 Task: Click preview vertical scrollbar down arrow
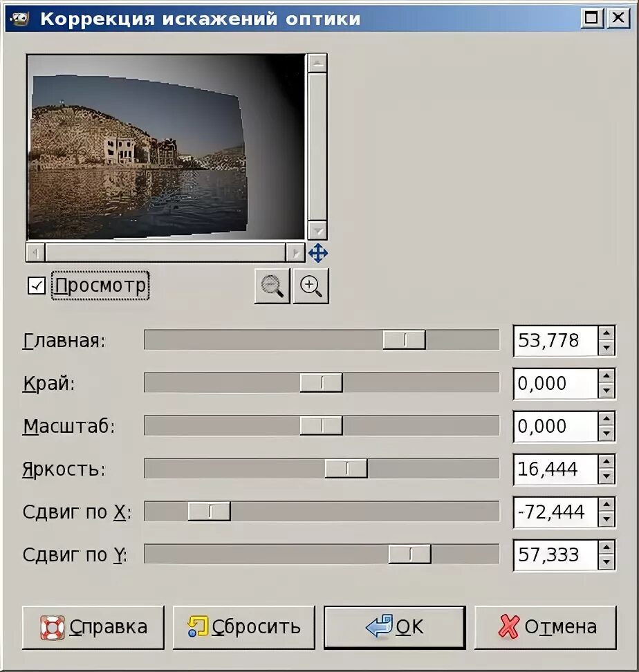tap(317, 231)
